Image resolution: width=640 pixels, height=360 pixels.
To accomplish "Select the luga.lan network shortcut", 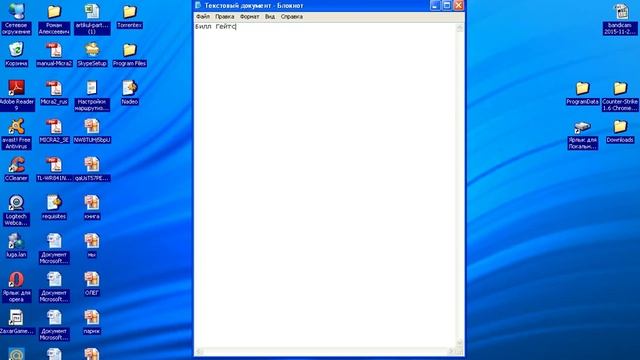I will 16,245.
